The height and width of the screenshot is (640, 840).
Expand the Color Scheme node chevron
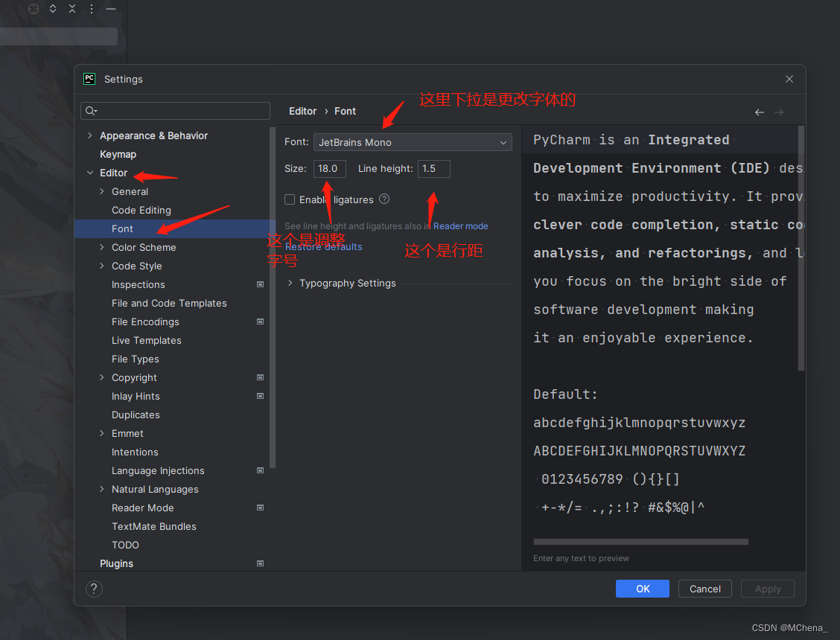pos(102,247)
